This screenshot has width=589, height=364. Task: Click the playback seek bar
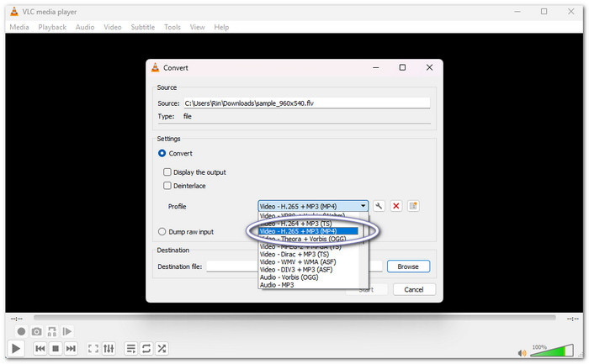pos(294,318)
